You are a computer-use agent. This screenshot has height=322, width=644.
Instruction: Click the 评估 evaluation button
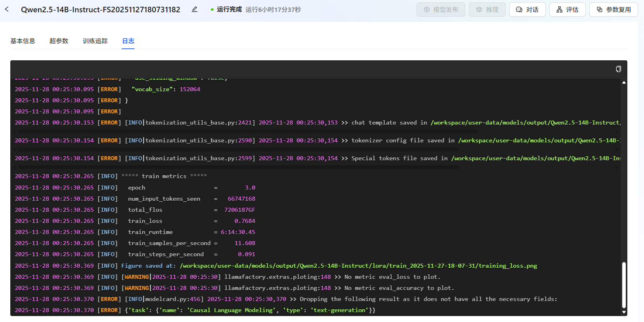[x=567, y=10]
